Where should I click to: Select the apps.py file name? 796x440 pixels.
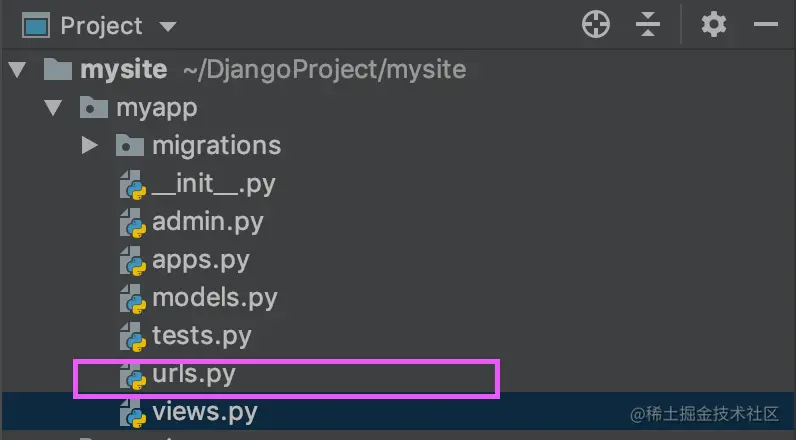(x=201, y=261)
